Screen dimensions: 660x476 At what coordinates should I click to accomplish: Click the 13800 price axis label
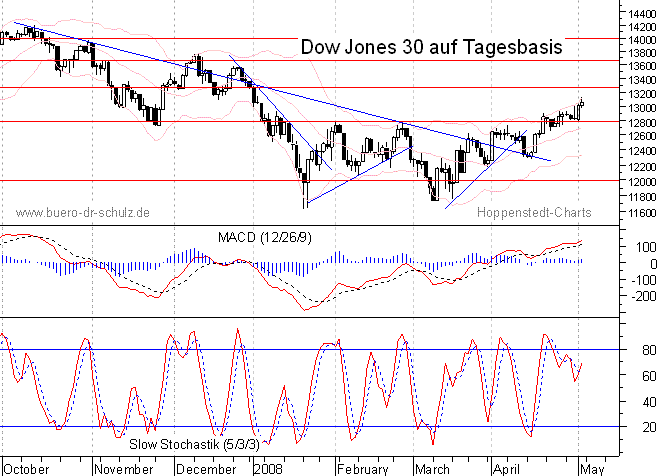pos(642,53)
